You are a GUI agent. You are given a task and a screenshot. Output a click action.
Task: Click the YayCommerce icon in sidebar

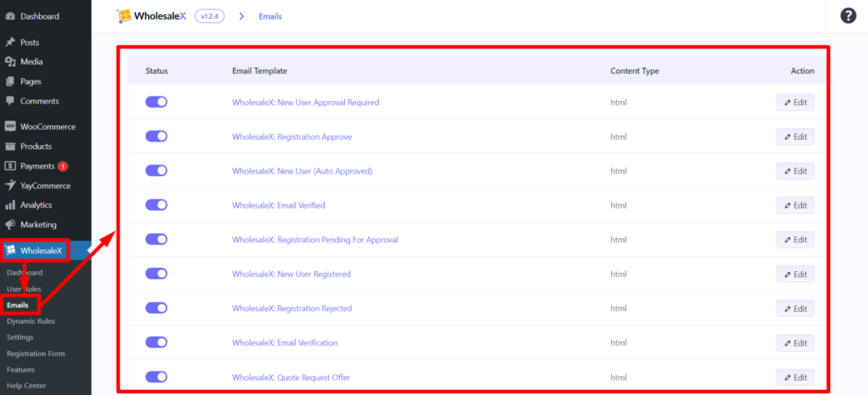click(x=10, y=186)
